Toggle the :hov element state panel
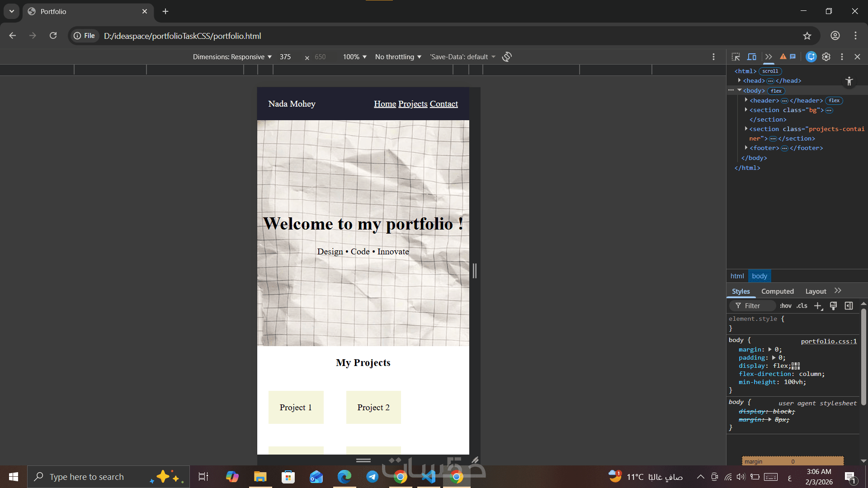This screenshot has height=488, width=868. pyautogui.click(x=785, y=306)
